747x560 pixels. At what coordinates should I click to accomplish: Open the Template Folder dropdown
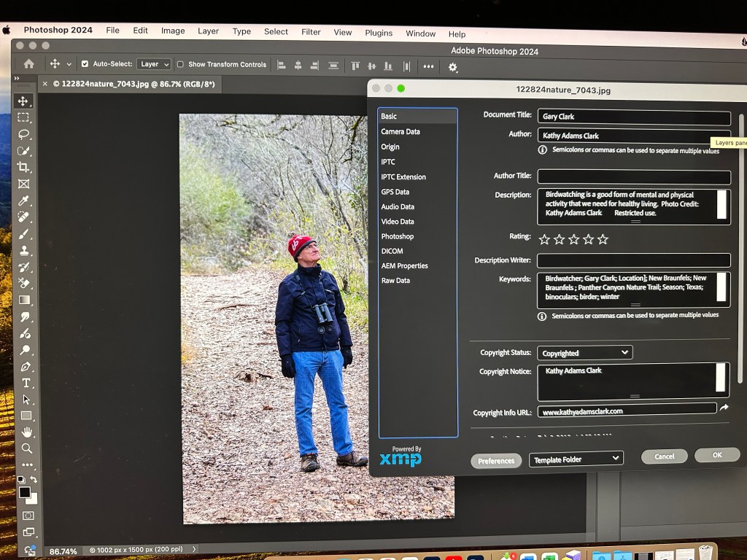(x=576, y=459)
